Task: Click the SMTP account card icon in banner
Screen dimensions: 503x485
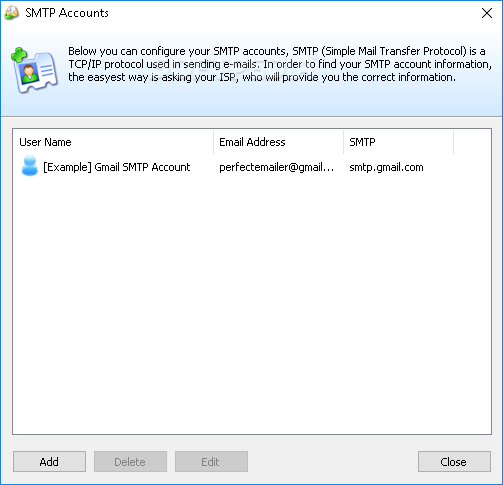Action: 34,69
